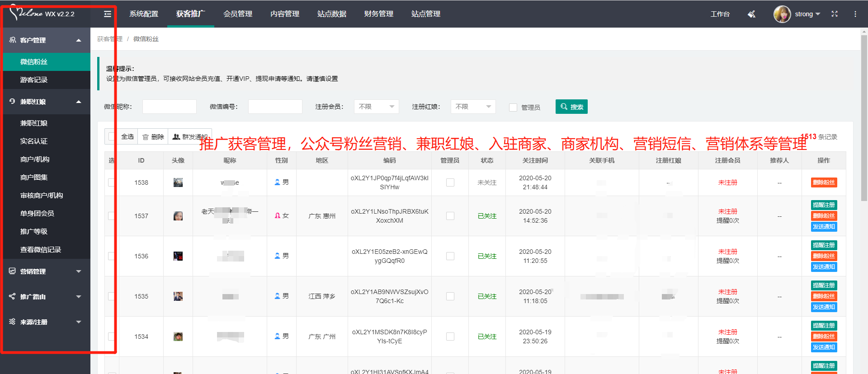Toggle 管理员 checkbox in row 1537
Image resolution: width=868 pixels, height=374 pixels.
pyautogui.click(x=450, y=216)
